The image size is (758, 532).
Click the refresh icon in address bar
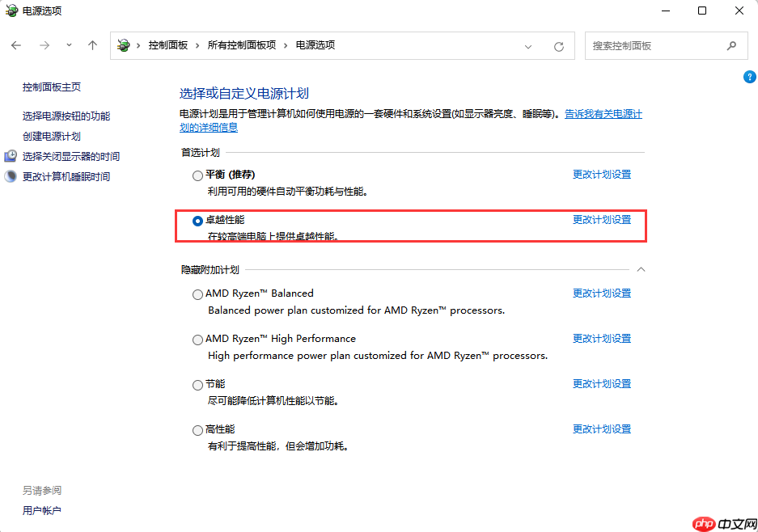click(558, 46)
